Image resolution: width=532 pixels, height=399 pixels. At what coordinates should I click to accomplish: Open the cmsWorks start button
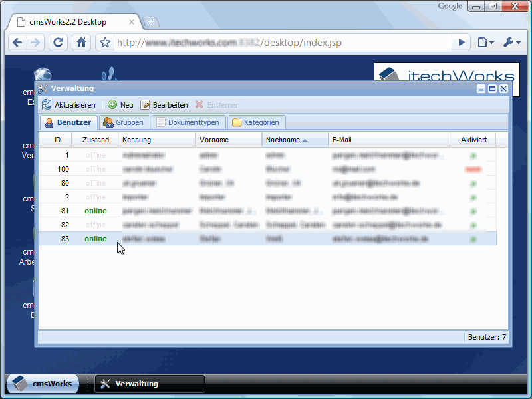coord(43,384)
